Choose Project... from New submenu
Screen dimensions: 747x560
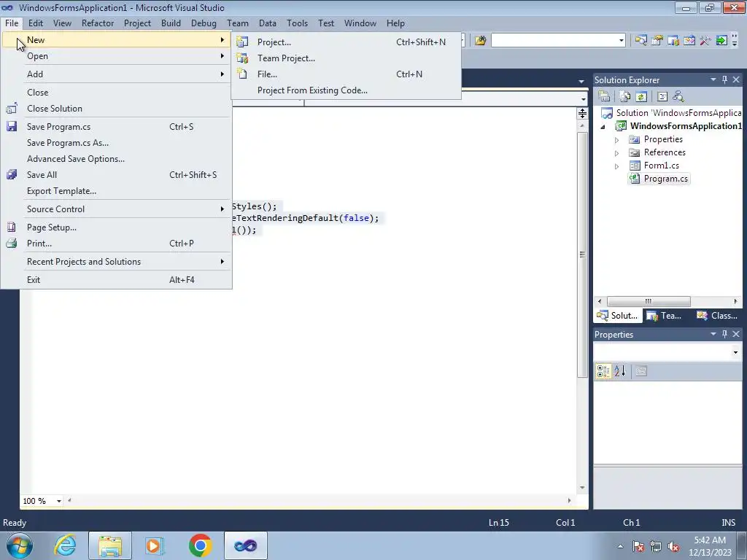click(x=347, y=42)
